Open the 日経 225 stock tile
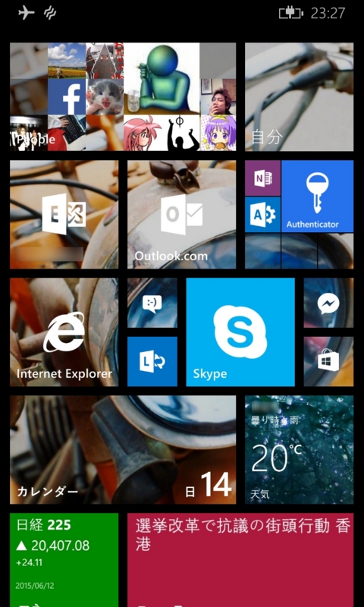This screenshot has height=607, width=364. point(64,560)
